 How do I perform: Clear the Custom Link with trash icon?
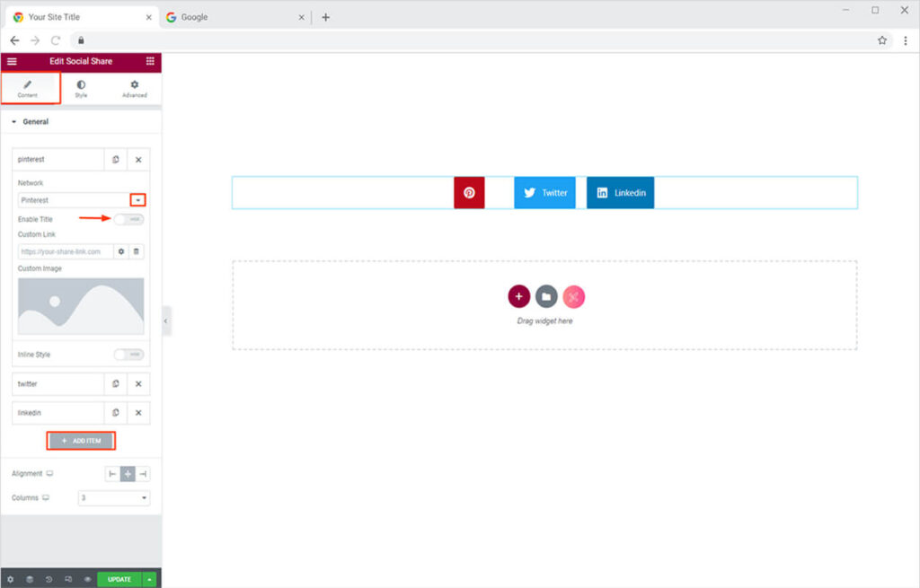pos(137,251)
